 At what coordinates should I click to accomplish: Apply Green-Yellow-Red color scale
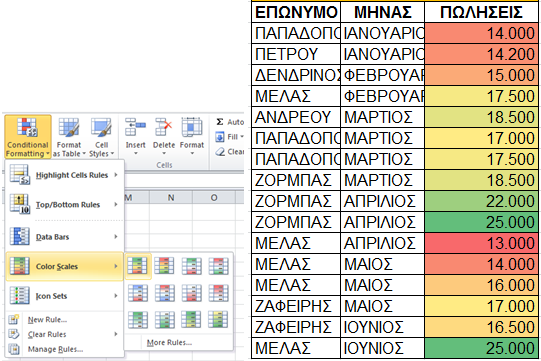click(x=138, y=266)
